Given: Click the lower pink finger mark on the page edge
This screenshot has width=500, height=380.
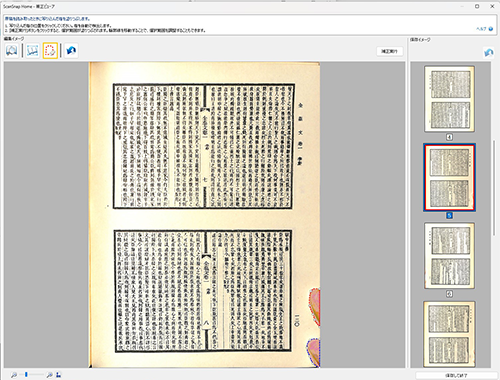Looking at the screenshot, I should (313, 352).
